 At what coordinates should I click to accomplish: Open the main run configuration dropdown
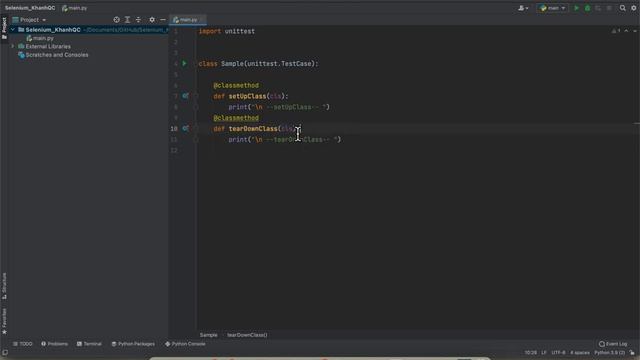pos(552,8)
